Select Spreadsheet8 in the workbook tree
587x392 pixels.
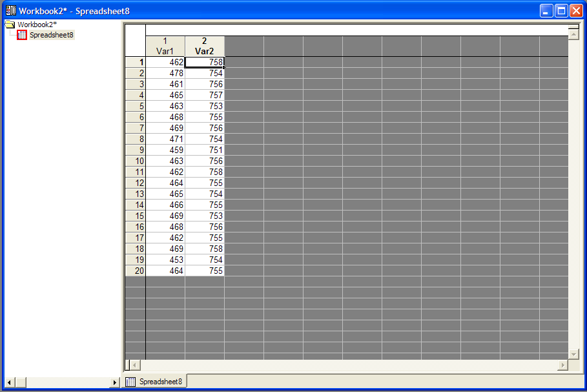coord(52,35)
